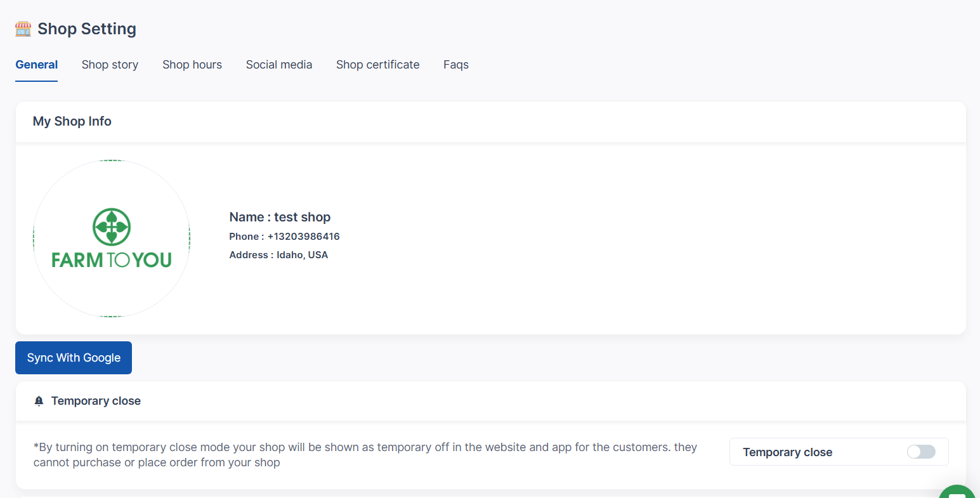The width and height of the screenshot is (980, 498).
Task: Go to the Shop certificate tab
Action: (378, 65)
